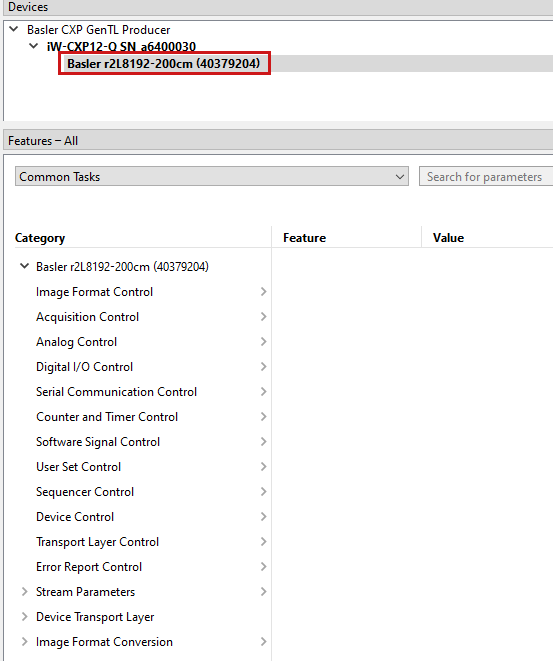553x661 pixels.
Task: Collapse the iW-CXP12-Q SN a6400030 node
Action: pyautogui.click(x=34, y=46)
